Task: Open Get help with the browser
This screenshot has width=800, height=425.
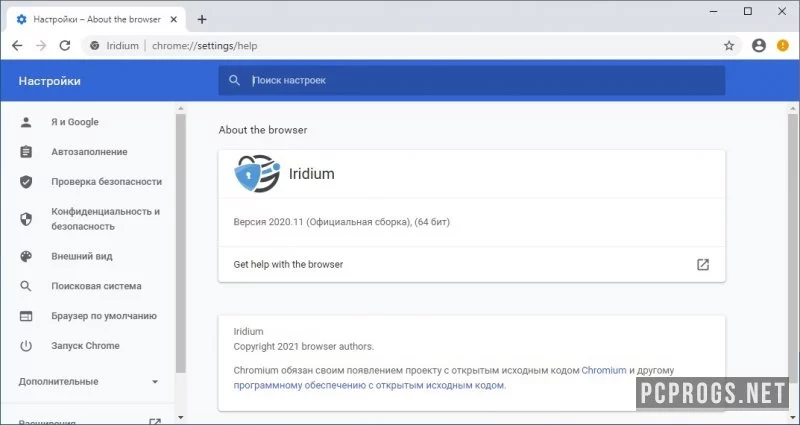Action: (471, 264)
